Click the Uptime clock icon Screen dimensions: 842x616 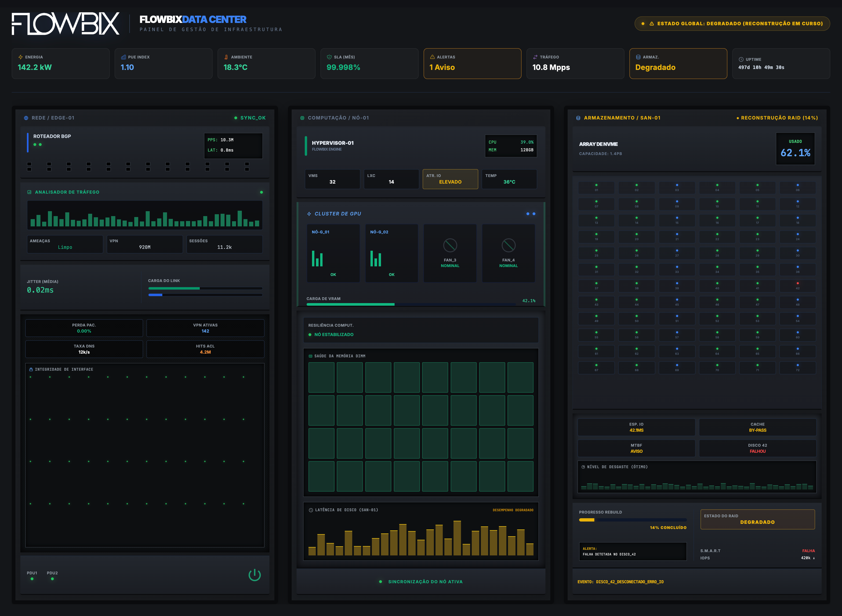[741, 59]
